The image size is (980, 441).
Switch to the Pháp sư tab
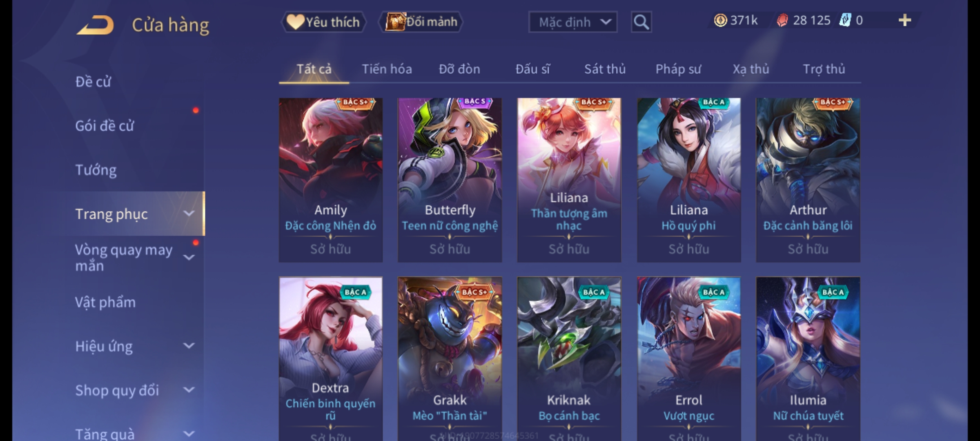(678, 69)
